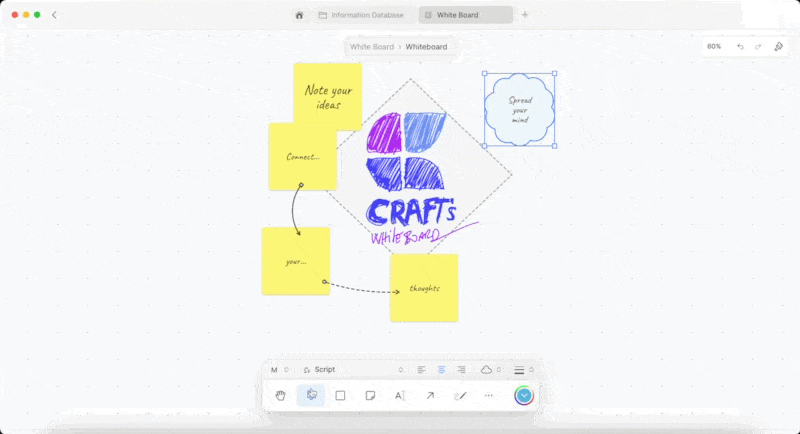Switch to White Board tab
Viewport: 800px width, 434px height.
(465, 15)
